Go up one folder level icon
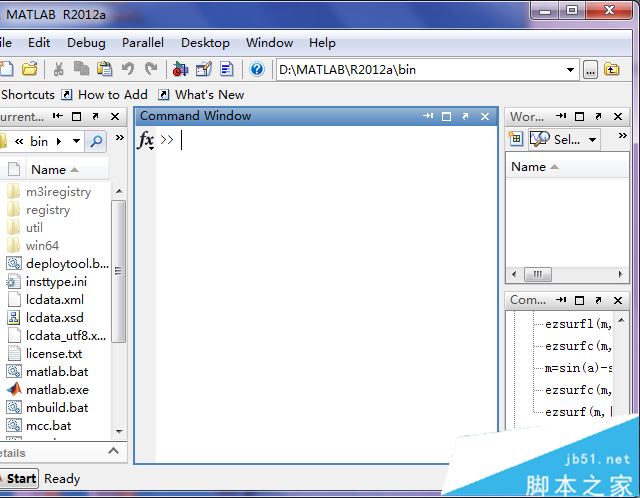Viewport: 640px width, 498px height. 611,69
